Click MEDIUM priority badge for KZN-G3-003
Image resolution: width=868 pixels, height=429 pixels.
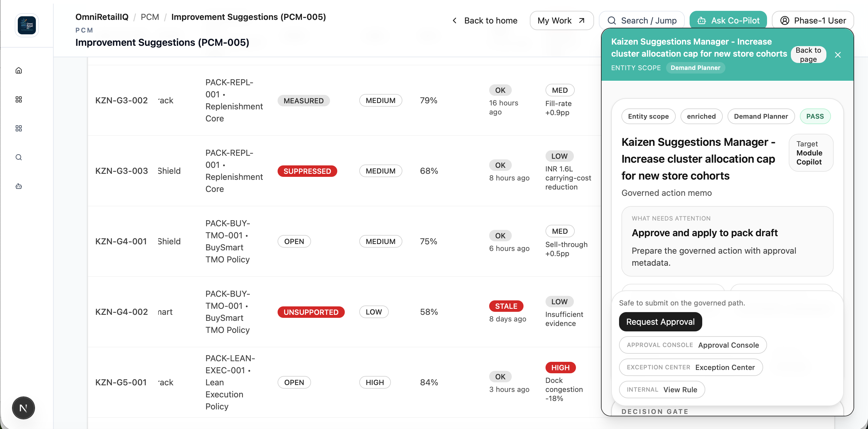[x=380, y=171]
